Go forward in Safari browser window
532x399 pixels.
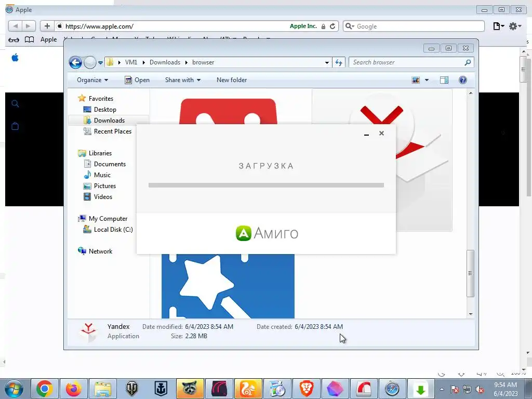[29, 26]
